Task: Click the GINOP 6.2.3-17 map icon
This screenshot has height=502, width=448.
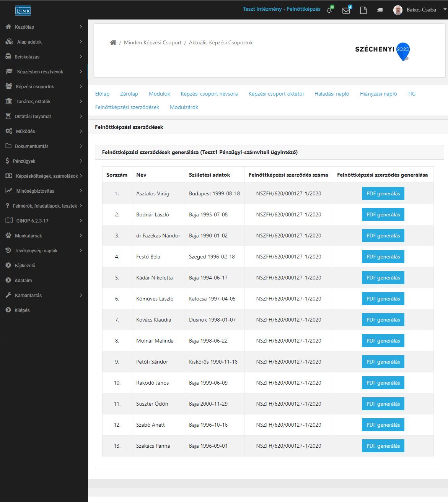Action: (9, 221)
